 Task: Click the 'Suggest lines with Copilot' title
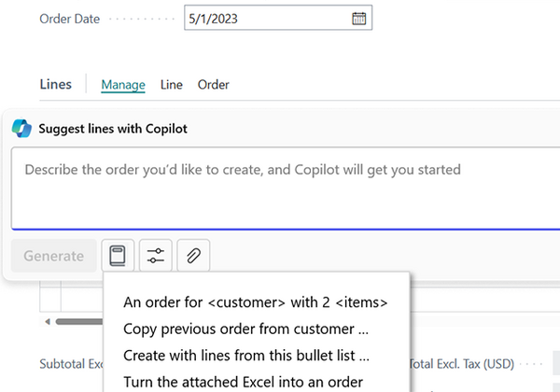[x=113, y=129]
